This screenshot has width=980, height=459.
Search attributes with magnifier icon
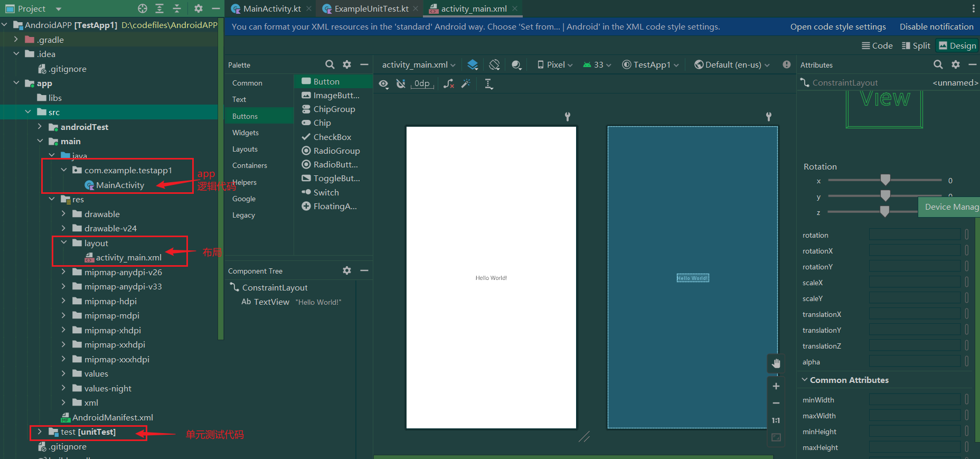point(938,64)
